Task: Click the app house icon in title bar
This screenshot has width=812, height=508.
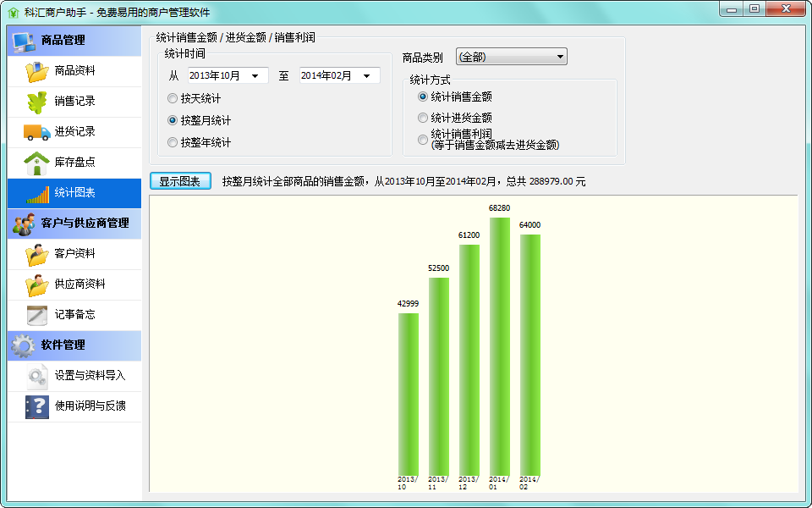Action: 13,13
